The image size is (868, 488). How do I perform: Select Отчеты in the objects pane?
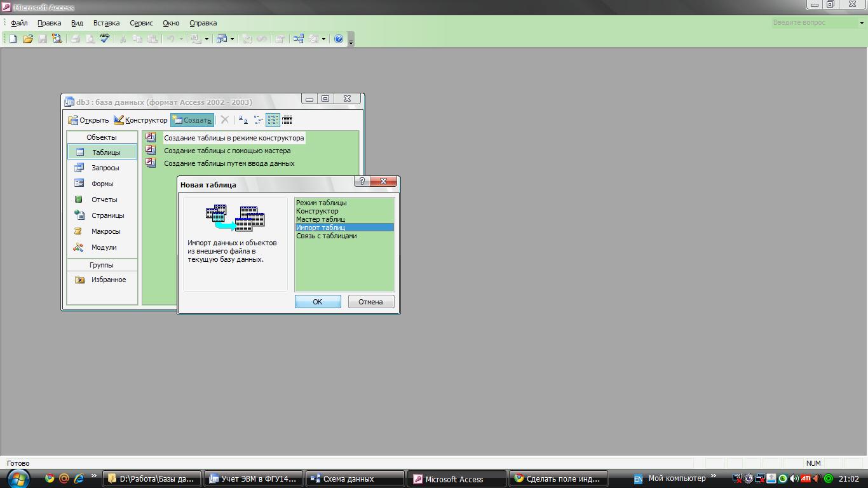(x=102, y=200)
